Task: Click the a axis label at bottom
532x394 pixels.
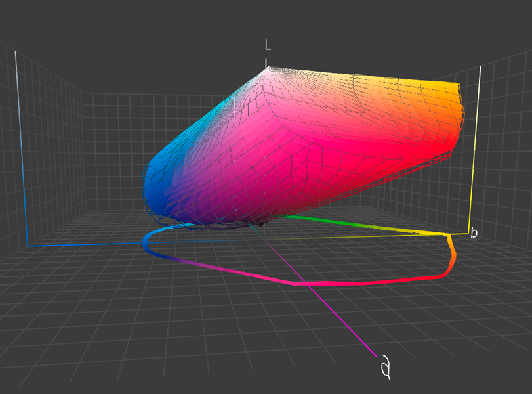Action: click(386, 369)
